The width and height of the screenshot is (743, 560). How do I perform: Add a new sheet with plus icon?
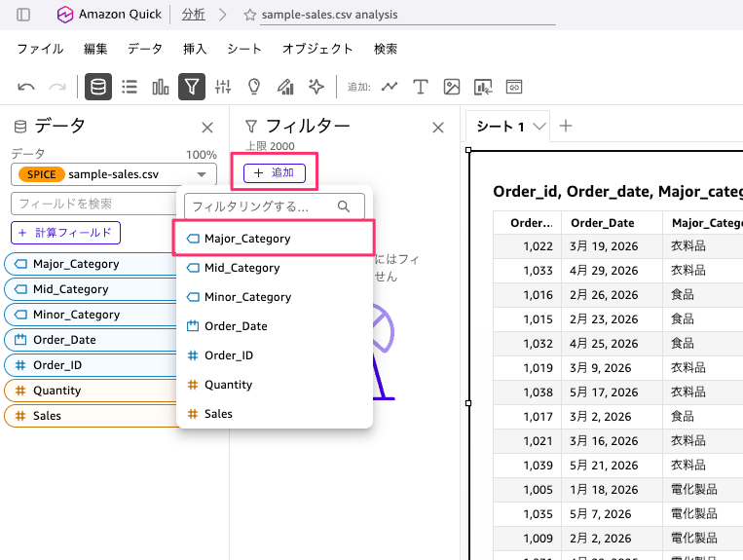coord(566,126)
